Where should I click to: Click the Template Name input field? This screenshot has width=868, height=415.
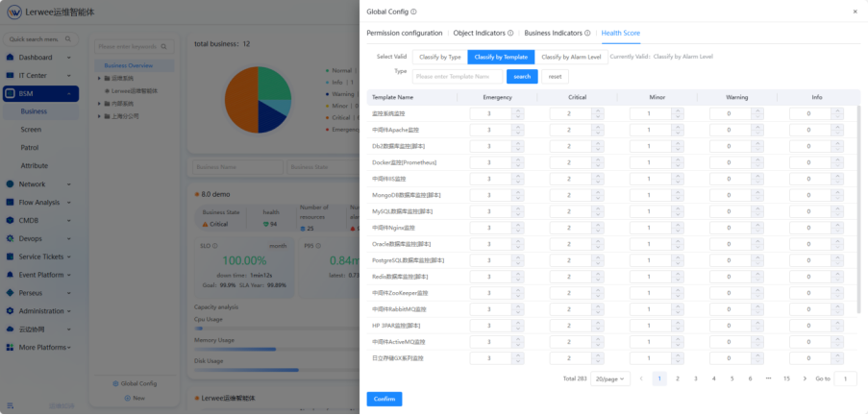(x=458, y=76)
